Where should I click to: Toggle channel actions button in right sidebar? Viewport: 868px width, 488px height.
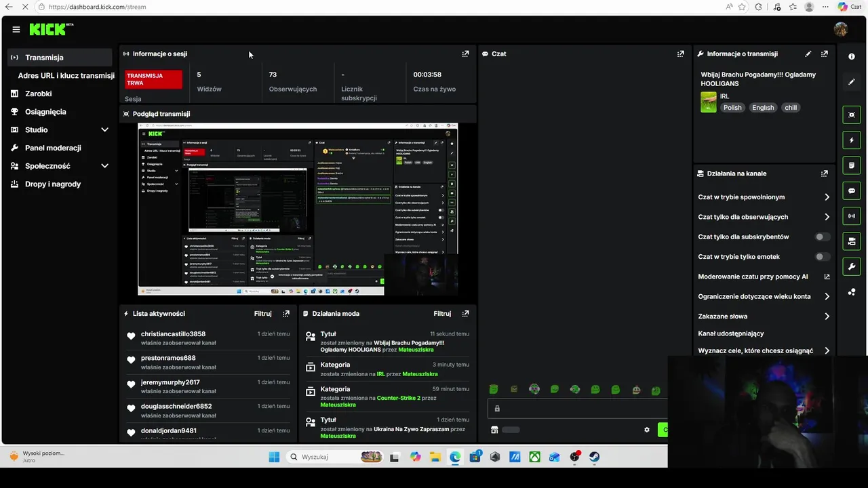tap(852, 241)
